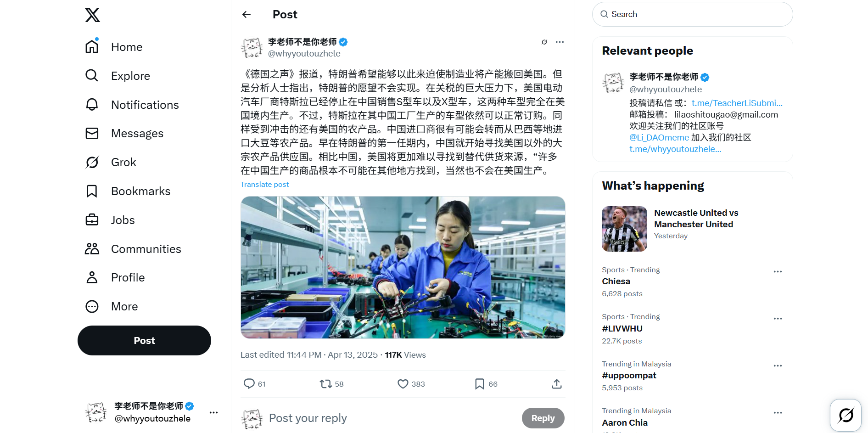Click the X logo icon

tap(92, 15)
